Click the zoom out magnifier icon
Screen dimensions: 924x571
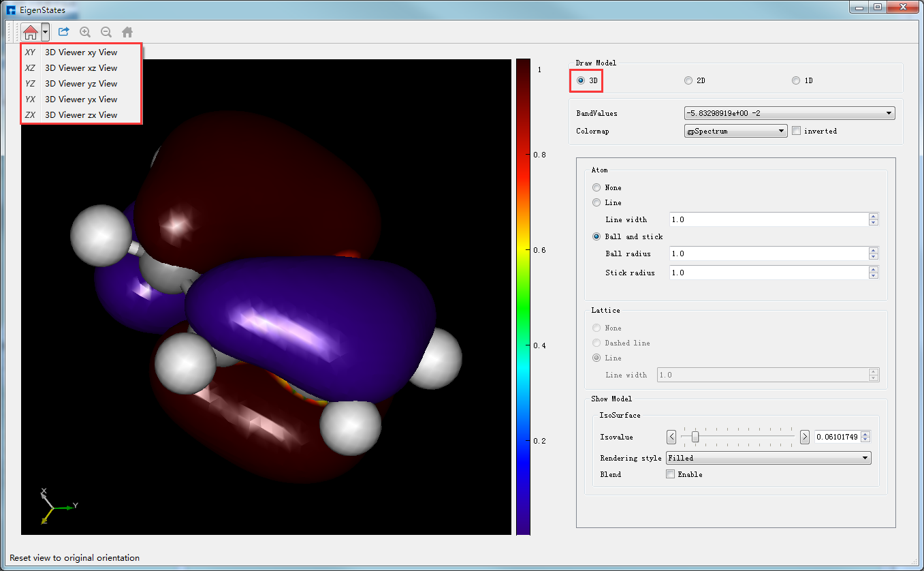pyautogui.click(x=106, y=32)
